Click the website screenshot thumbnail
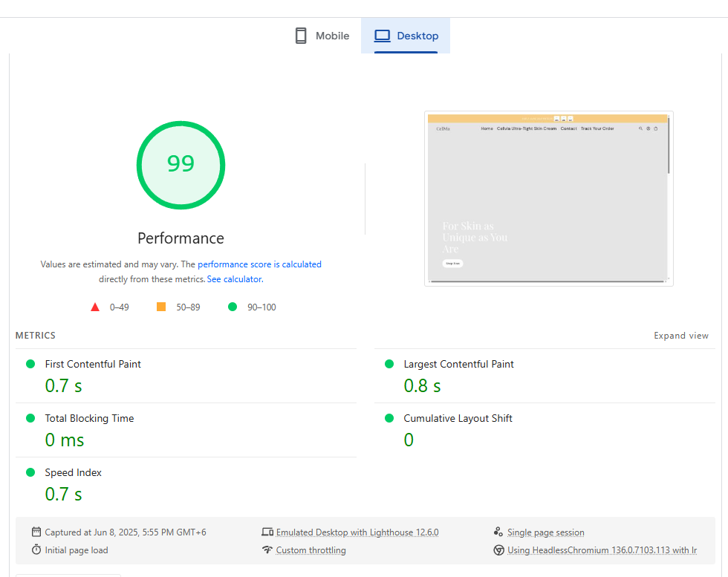The width and height of the screenshot is (728, 577). point(548,198)
